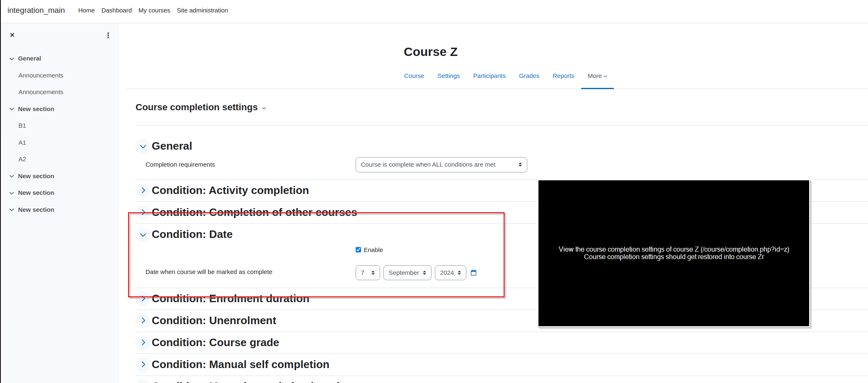The width and height of the screenshot is (868, 383).
Task: Select General section in course index
Action: (x=29, y=58)
